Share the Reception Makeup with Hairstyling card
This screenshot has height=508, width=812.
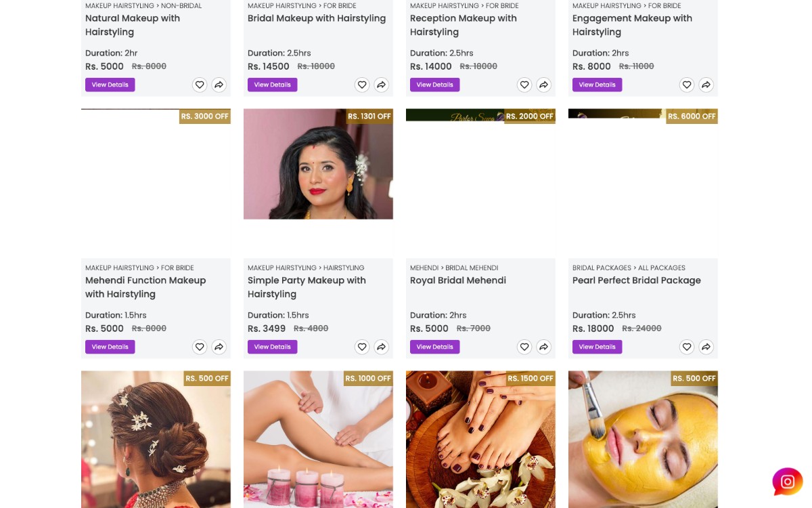coord(543,85)
